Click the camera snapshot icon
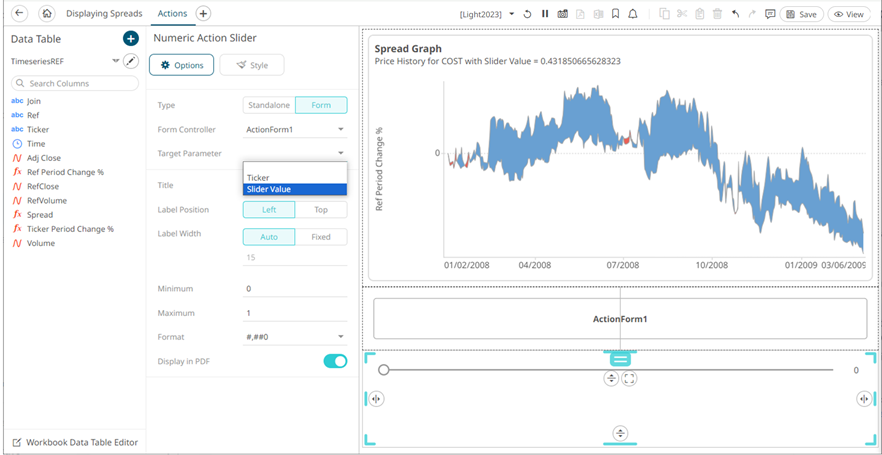 pyautogui.click(x=562, y=14)
